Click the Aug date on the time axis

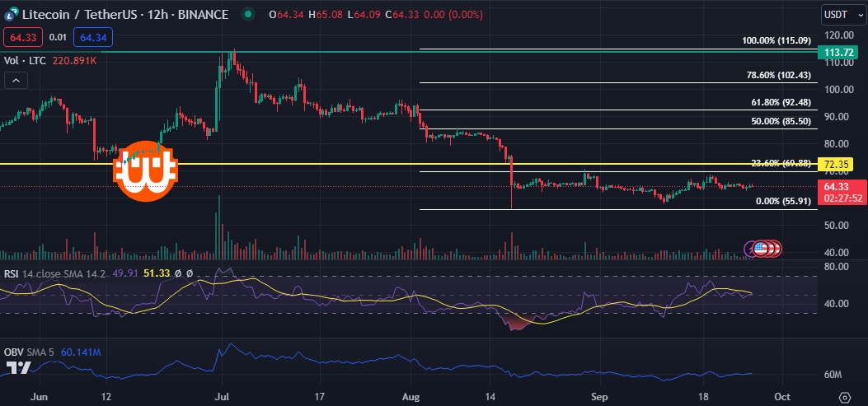pyautogui.click(x=411, y=397)
